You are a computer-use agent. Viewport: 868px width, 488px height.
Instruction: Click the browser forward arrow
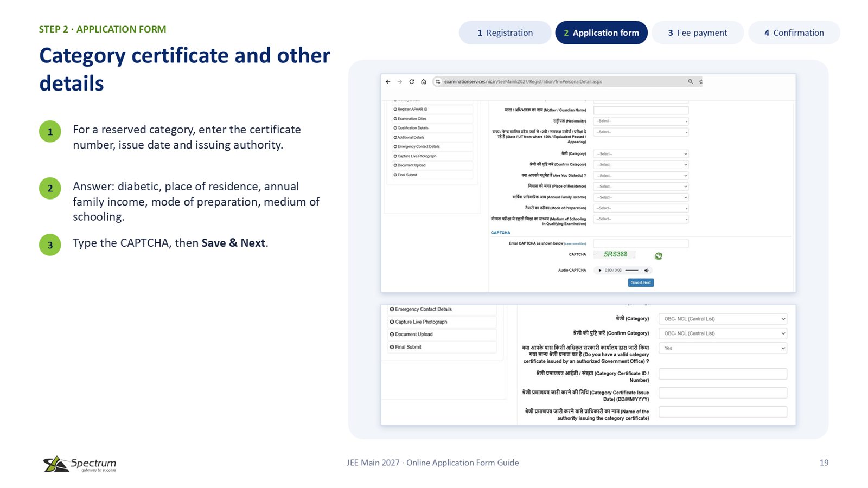(400, 82)
